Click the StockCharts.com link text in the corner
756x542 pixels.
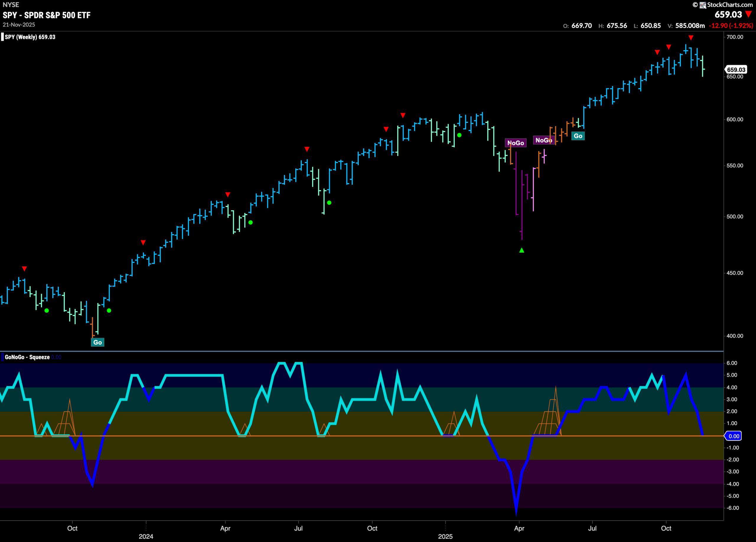(730, 5)
